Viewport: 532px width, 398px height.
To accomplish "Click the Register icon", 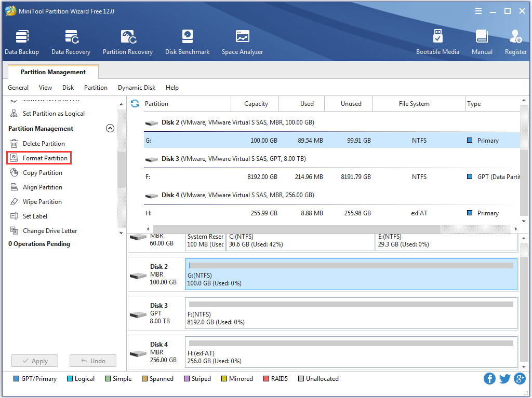I will tap(516, 42).
